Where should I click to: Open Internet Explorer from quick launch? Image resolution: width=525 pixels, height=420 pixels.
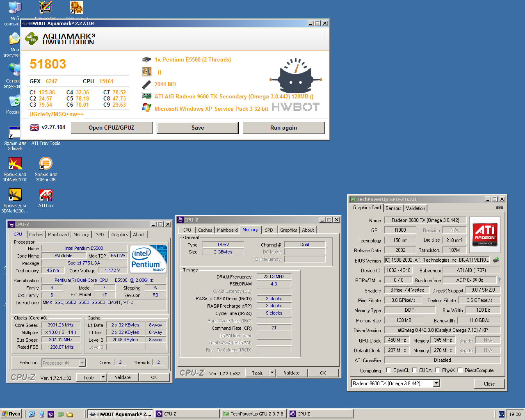point(32,414)
